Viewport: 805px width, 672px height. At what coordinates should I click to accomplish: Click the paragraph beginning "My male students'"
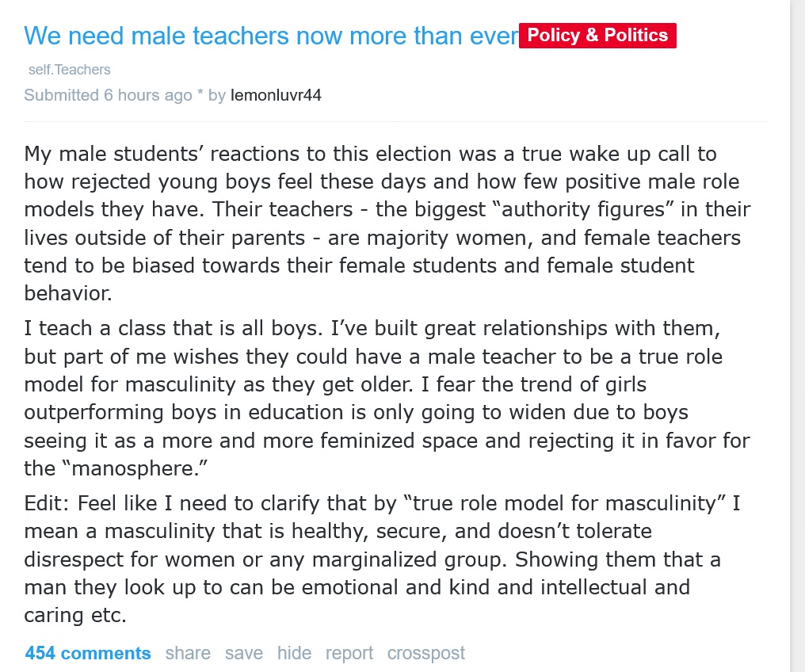coord(380,223)
